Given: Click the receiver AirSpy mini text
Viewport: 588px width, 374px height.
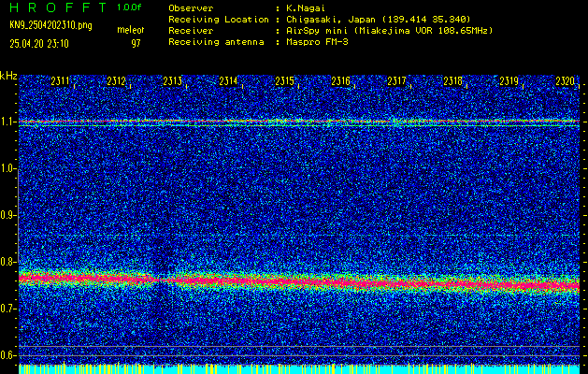Looking at the screenshot, I should pyautogui.click(x=389, y=31).
